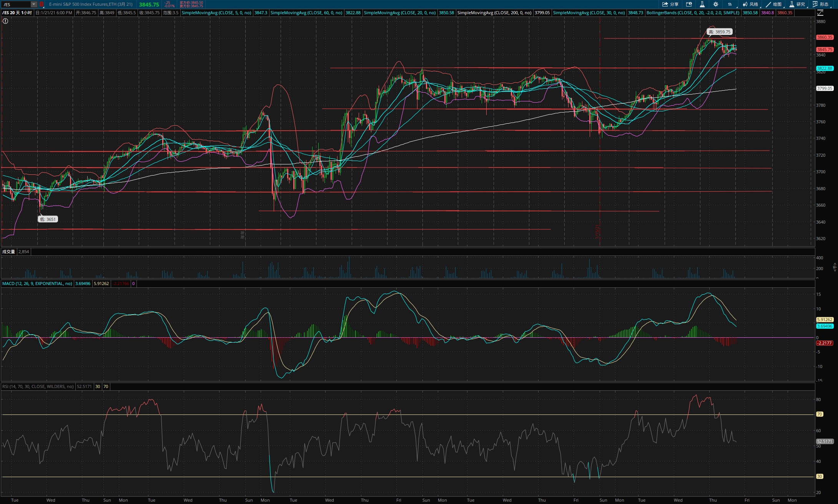Click the 分享 share button
This screenshot has width=838, height=504.
tap(670, 4)
